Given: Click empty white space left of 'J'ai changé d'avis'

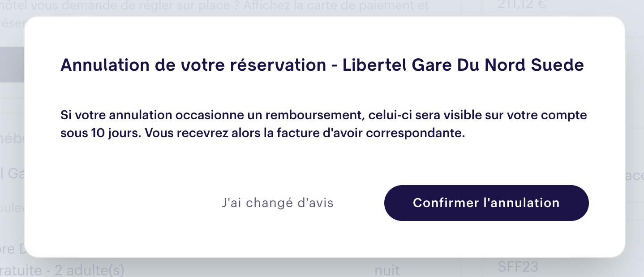Looking at the screenshot, I should [134, 203].
